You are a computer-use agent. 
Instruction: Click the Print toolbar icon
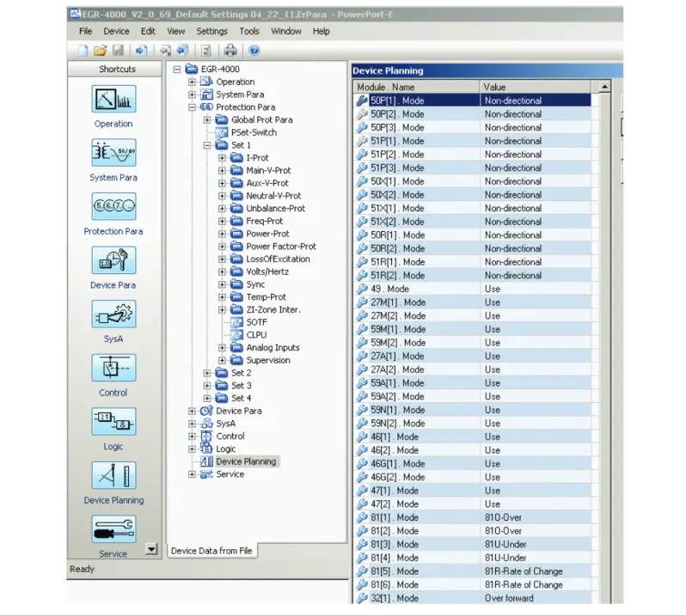pyautogui.click(x=230, y=51)
